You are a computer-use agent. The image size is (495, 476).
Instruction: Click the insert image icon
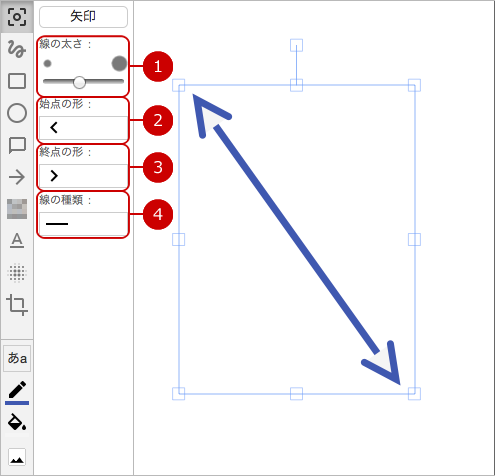pyautogui.click(x=17, y=457)
